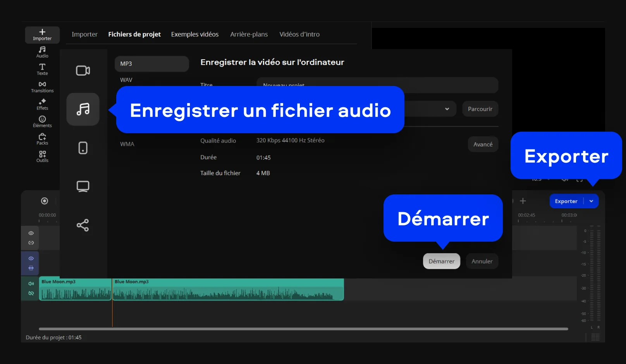Click the "Taille du fichier" label

click(220, 173)
